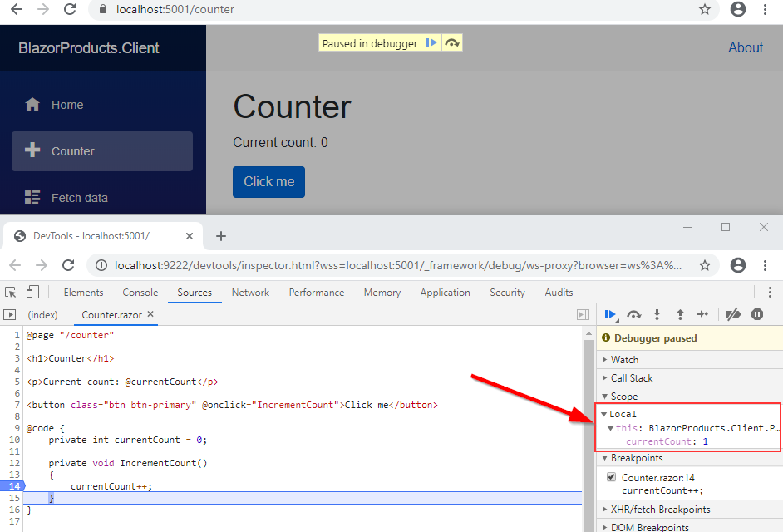
Task: Open the Console tab
Action: [140, 293]
